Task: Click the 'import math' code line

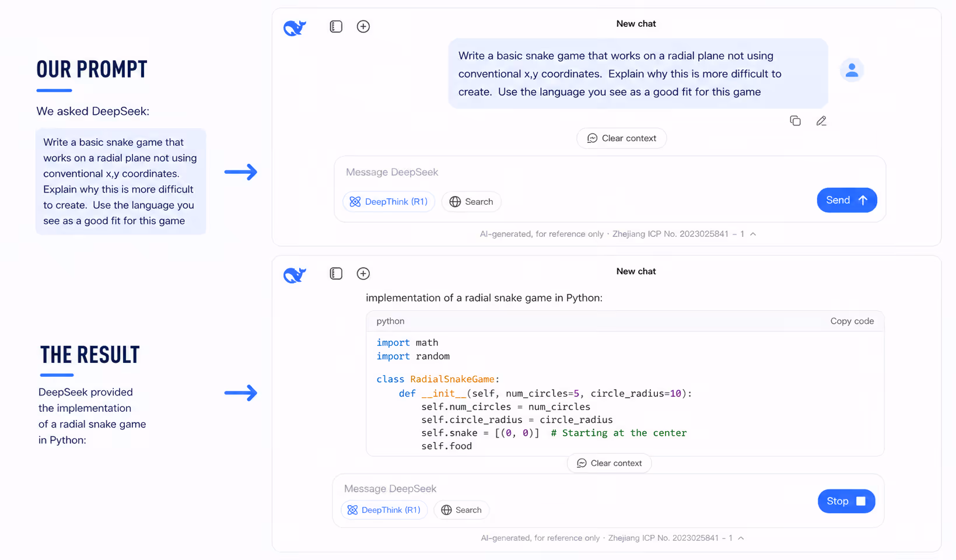Action: pyautogui.click(x=407, y=343)
